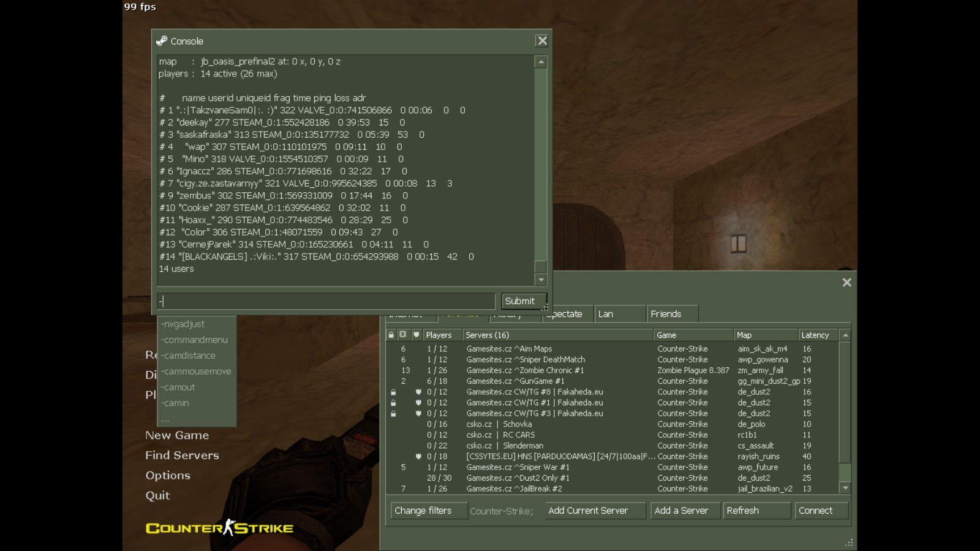This screenshot has width=980, height=551.
Task: Switch to the Spectate tab
Action: pyautogui.click(x=568, y=313)
